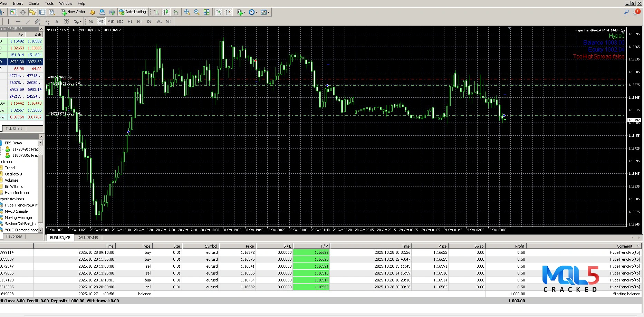Switch to the XAUUSD,M5 chart tab
This screenshot has width=644, height=317.
click(88, 238)
